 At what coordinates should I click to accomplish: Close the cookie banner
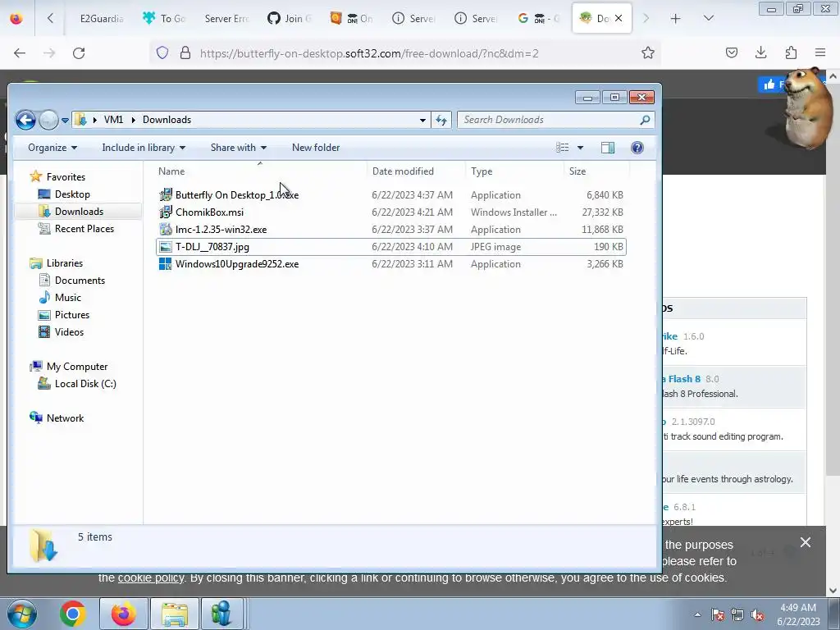(806, 543)
